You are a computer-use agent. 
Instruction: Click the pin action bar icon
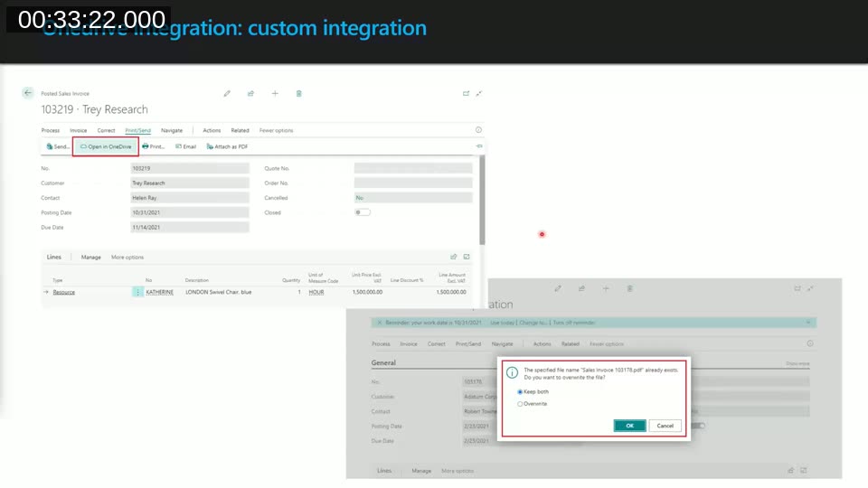click(x=479, y=146)
